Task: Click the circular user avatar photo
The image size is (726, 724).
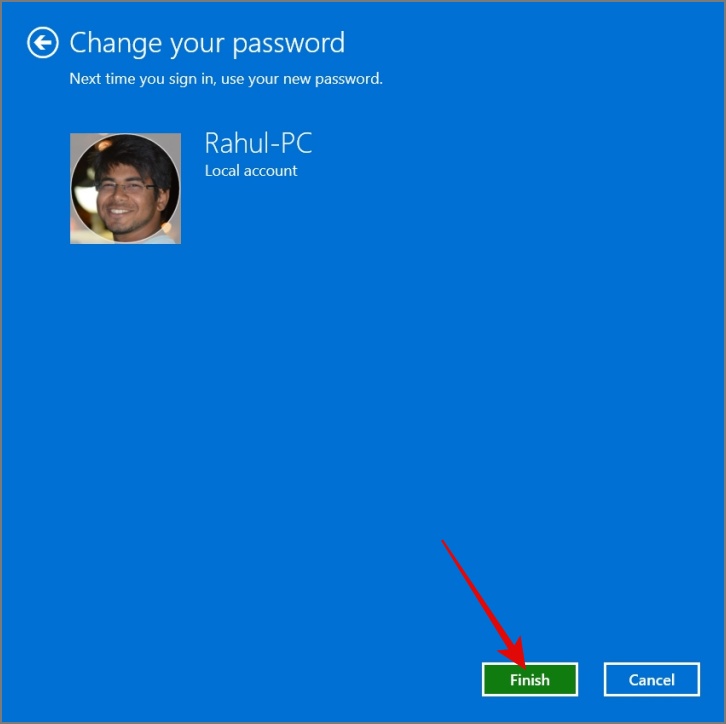Action: pos(125,188)
